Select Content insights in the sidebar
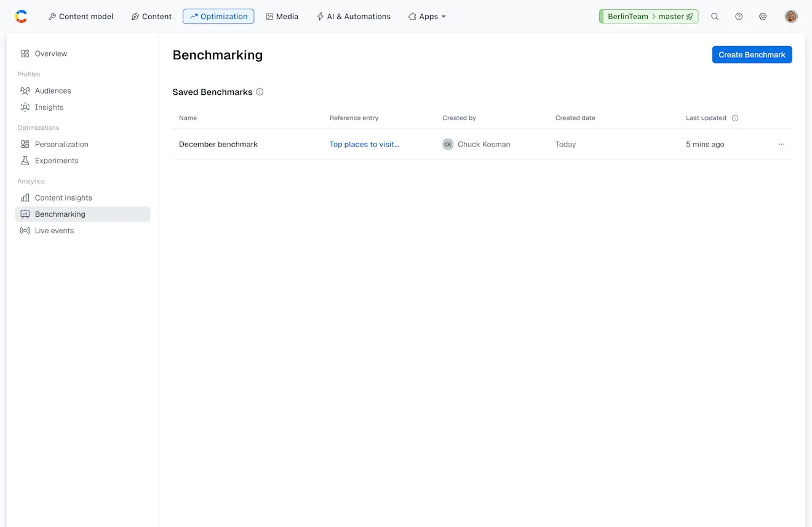Viewport: 812px width, 527px height. click(x=63, y=198)
